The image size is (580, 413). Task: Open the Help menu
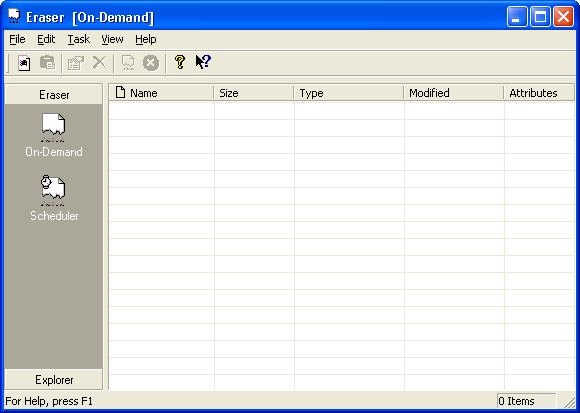click(x=145, y=39)
